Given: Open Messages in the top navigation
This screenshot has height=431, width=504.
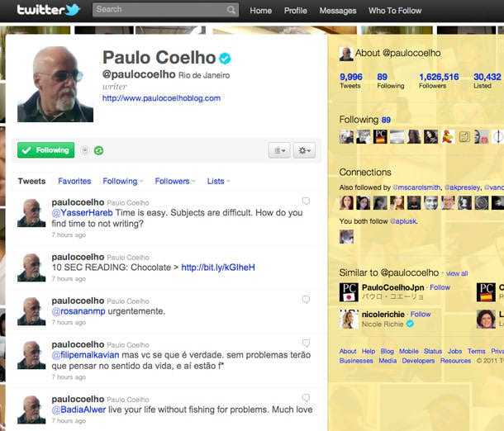Looking at the screenshot, I should click(x=338, y=11).
